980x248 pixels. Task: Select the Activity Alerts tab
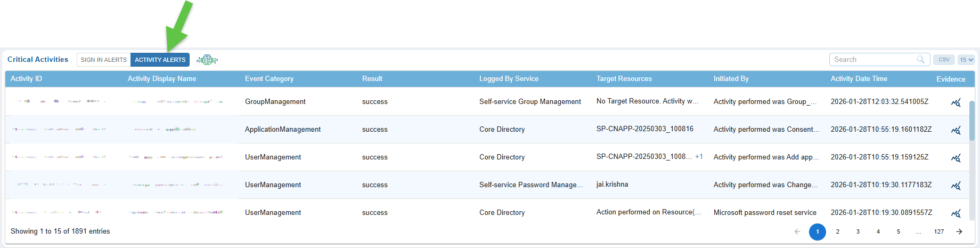(160, 60)
